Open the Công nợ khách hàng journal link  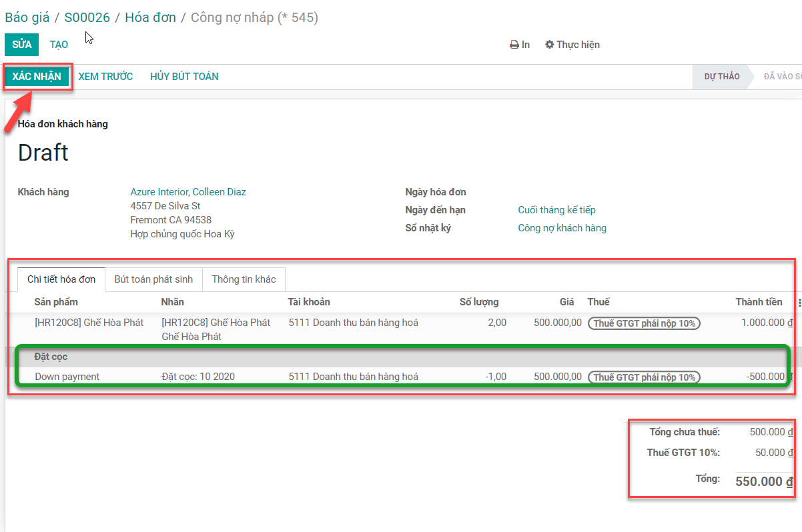pos(562,228)
